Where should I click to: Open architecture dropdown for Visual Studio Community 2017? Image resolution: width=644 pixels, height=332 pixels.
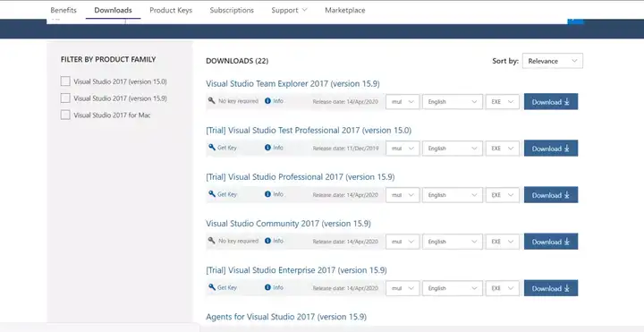(x=402, y=242)
